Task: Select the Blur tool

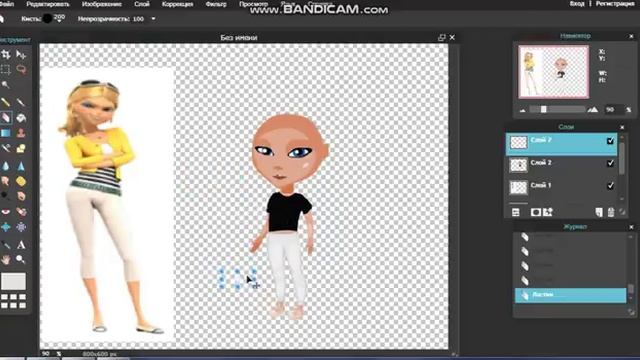Action: [6, 166]
